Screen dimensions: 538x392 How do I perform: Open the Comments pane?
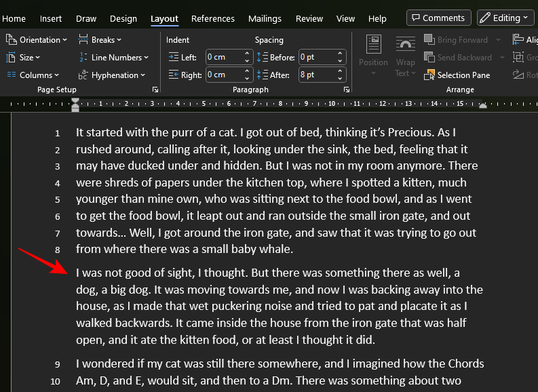[x=439, y=18]
